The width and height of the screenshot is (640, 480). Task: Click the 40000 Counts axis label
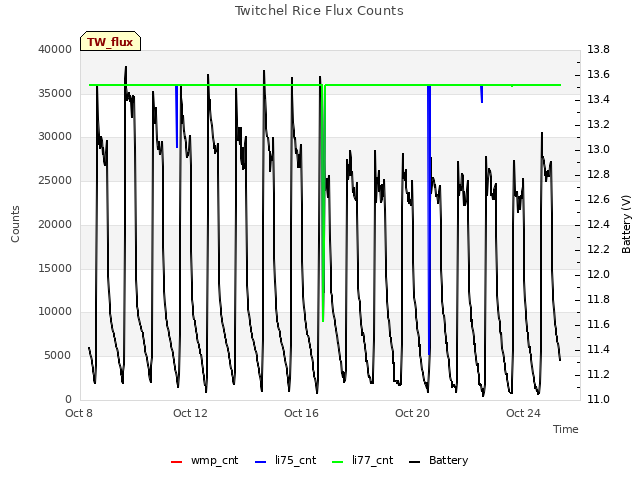pos(55,49)
